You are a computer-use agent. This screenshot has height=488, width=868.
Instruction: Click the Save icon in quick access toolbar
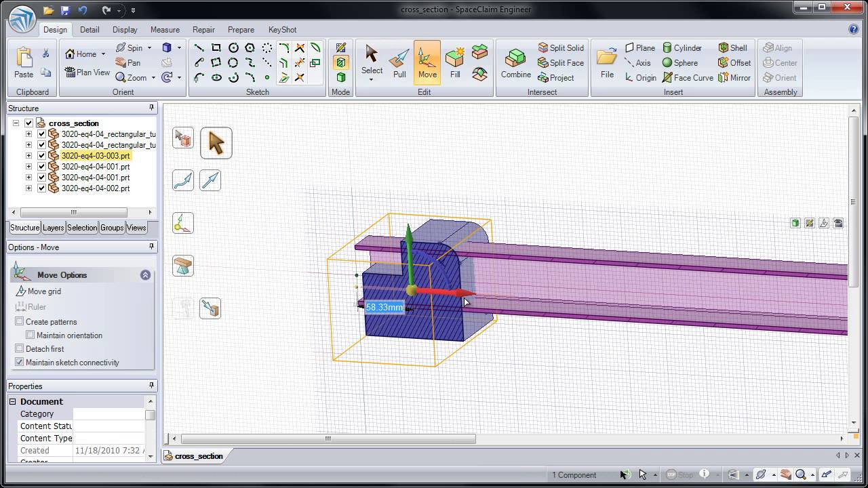65,10
